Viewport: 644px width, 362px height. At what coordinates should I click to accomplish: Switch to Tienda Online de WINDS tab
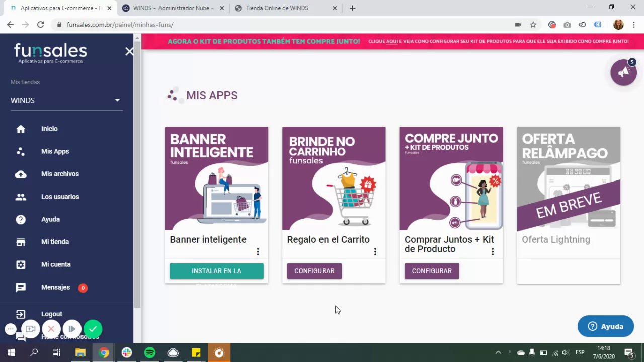[285, 8]
